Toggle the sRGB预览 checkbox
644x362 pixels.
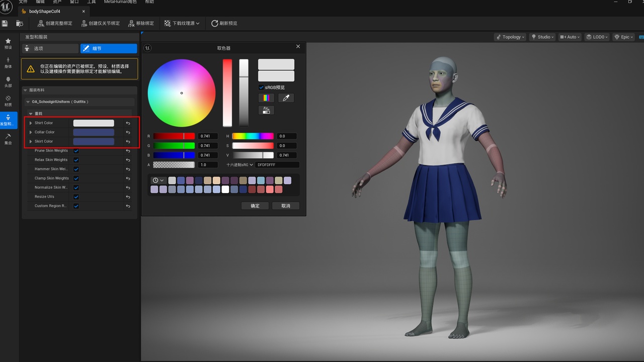click(x=261, y=87)
